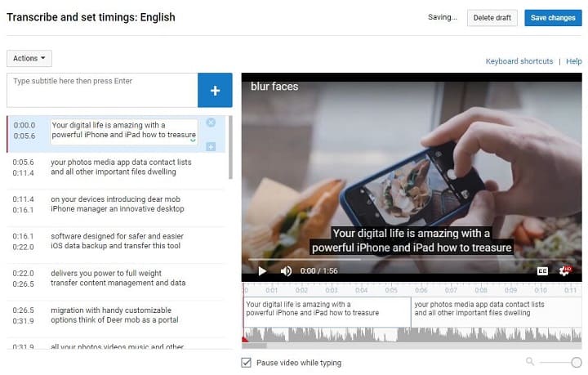The height and width of the screenshot is (375, 588).
Task: Click Delete draft button
Action: point(492,18)
